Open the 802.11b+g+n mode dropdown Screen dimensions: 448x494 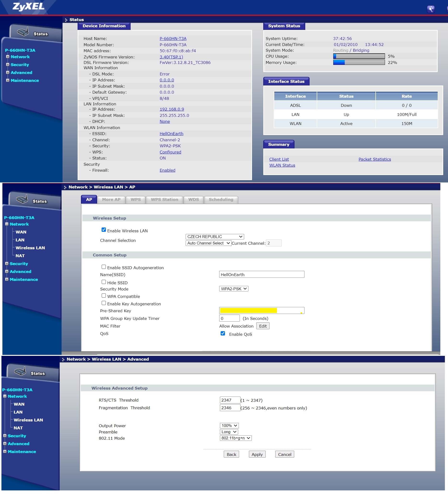tap(235, 438)
